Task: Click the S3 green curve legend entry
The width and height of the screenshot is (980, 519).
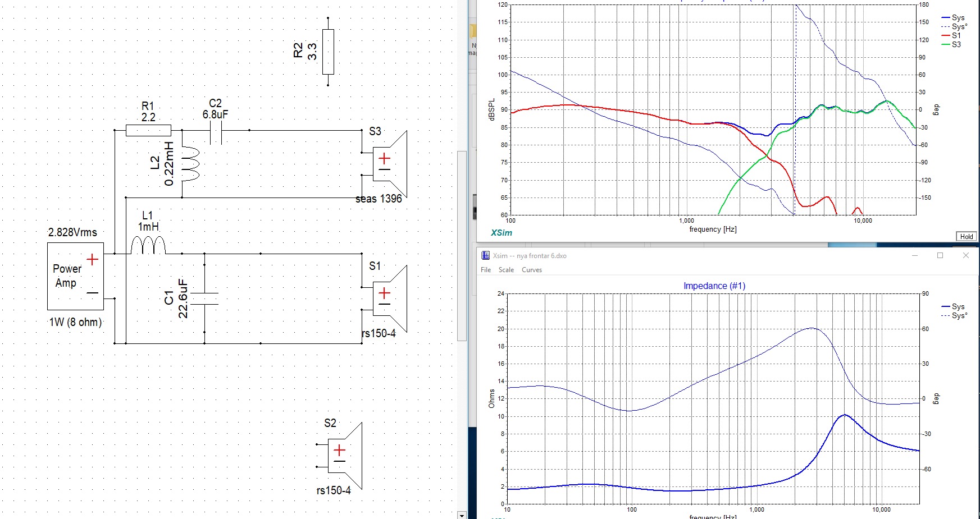Action: (952, 44)
